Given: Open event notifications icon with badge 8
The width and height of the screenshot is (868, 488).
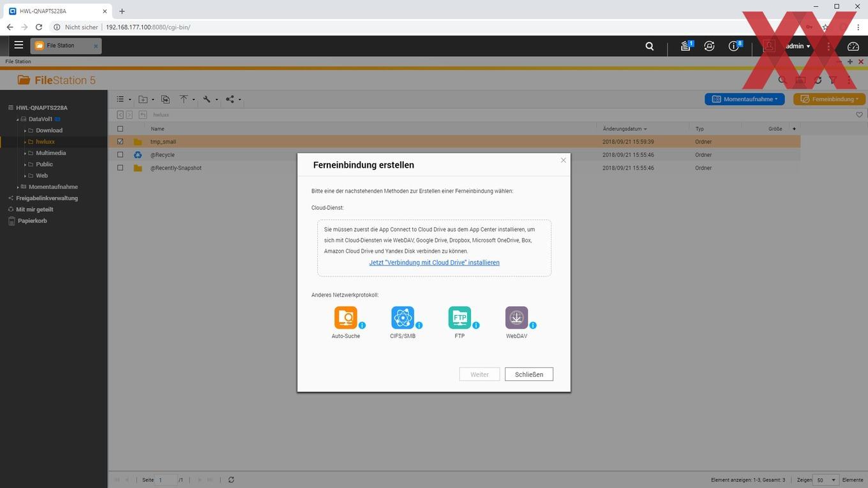Looking at the screenshot, I should (x=735, y=46).
